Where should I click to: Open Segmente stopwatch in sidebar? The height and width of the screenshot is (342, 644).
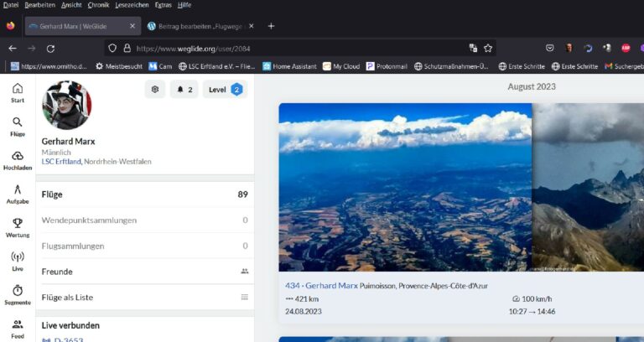pyautogui.click(x=18, y=295)
